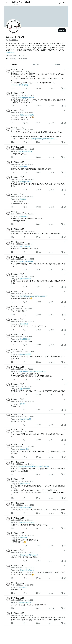Screen dimensions: 72x644
Task: Open the more menu on the Feb 16, 2025 post
Action: coord(65,70)
